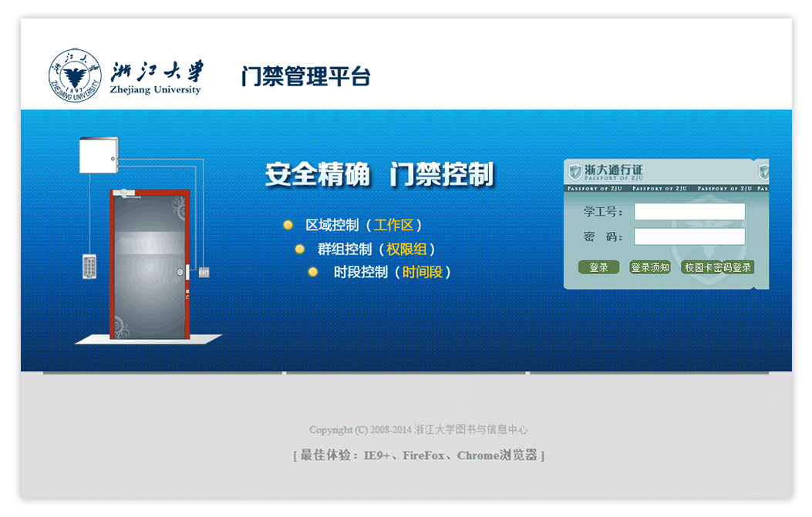812x517 pixels.
Task: Click the Zhejiang University circular seal logo
Action: [x=75, y=75]
